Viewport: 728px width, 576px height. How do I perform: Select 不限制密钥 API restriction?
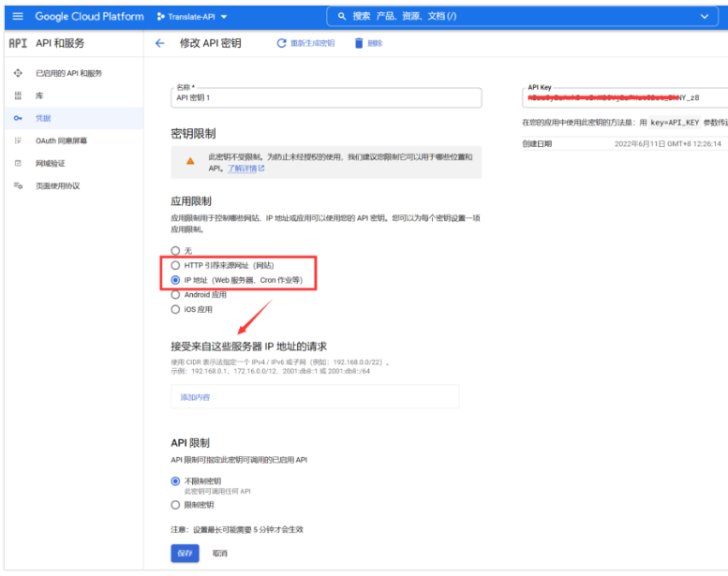tap(175, 481)
